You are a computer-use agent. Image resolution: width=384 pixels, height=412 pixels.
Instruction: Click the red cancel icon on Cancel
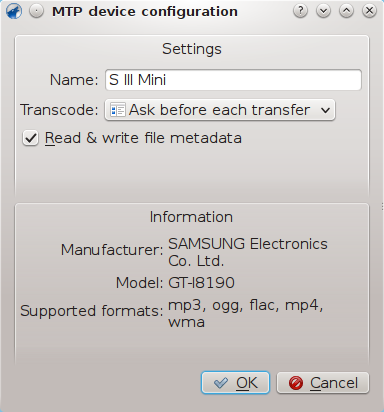pos(296,383)
